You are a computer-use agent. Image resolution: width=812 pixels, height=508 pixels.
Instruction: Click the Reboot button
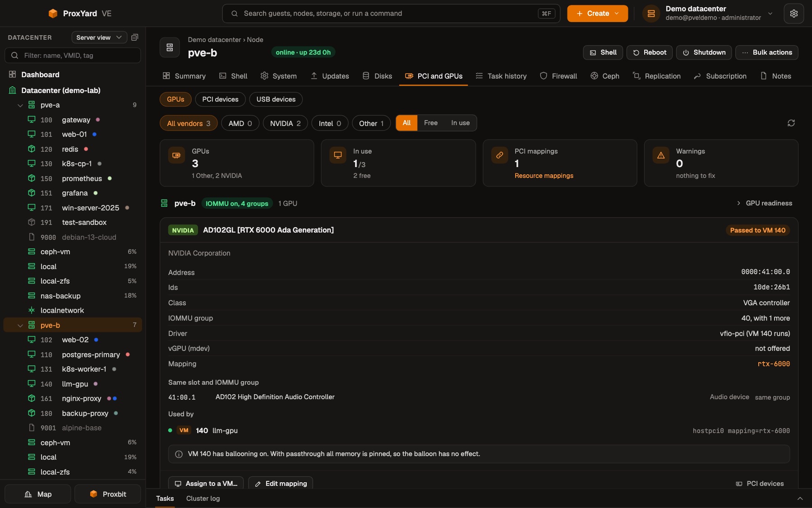pyautogui.click(x=649, y=52)
